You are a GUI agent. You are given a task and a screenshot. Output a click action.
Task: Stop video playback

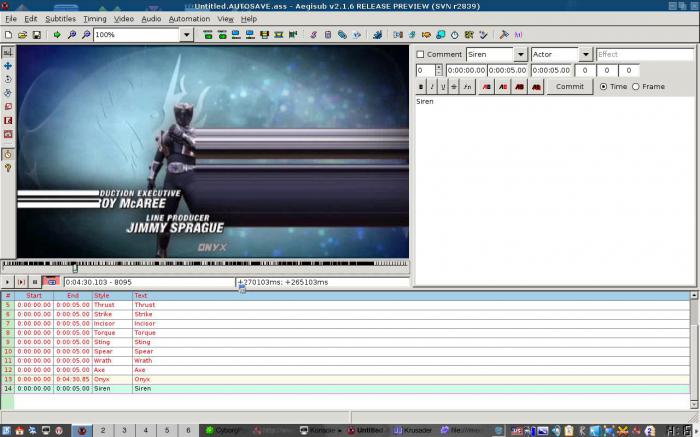click(x=34, y=282)
